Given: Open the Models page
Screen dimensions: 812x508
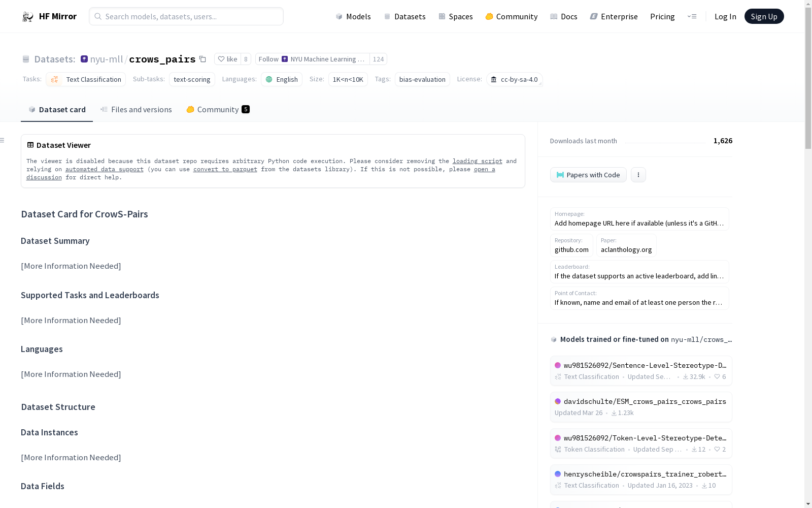Looking at the screenshot, I should (x=353, y=16).
